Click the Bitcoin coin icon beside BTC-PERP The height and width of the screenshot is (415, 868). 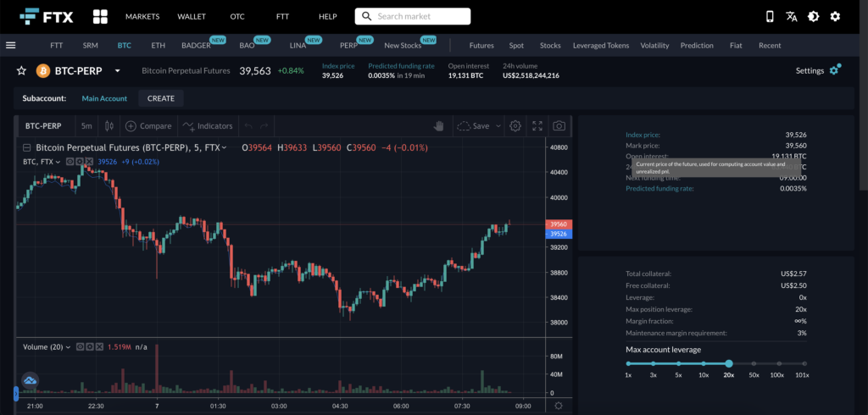pos(42,71)
